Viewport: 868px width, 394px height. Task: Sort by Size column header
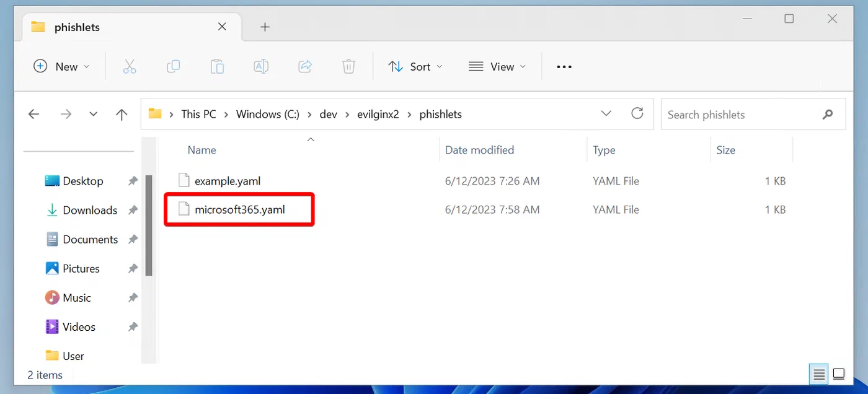coord(725,150)
